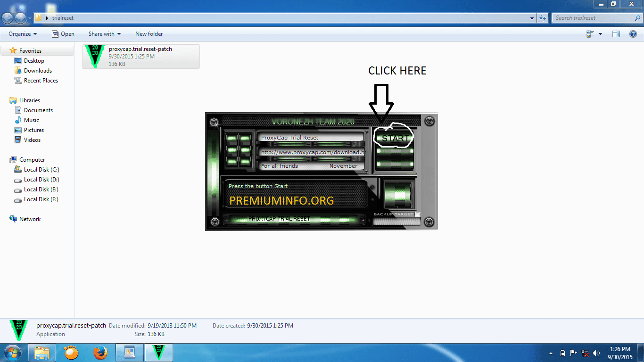Image resolution: width=644 pixels, height=362 pixels.
Task: Select the proxycap.trial.reset-patch file
Action: coord(141,57)
